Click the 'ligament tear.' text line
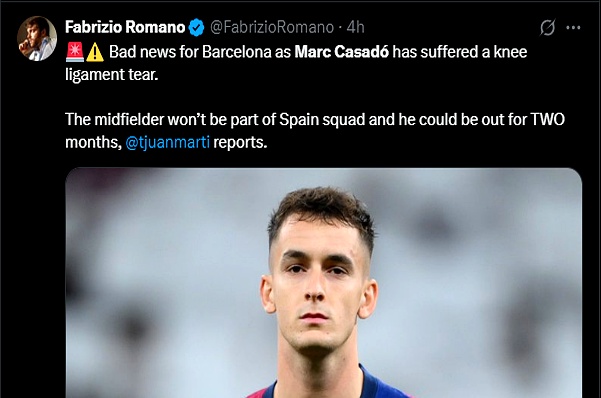601x398 pixels. 112,75
